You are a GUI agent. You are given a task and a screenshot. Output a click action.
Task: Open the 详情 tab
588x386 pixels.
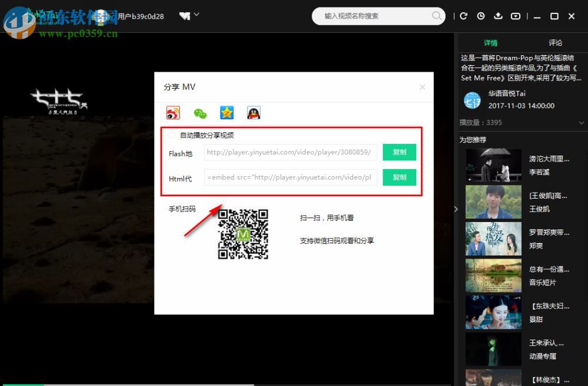point(491,43)
